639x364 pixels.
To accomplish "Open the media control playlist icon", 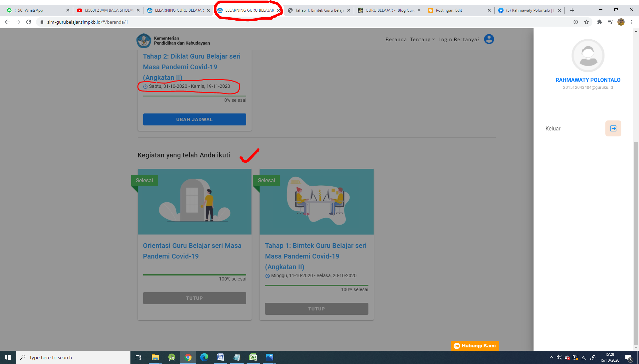I will [x=610, y=22].
